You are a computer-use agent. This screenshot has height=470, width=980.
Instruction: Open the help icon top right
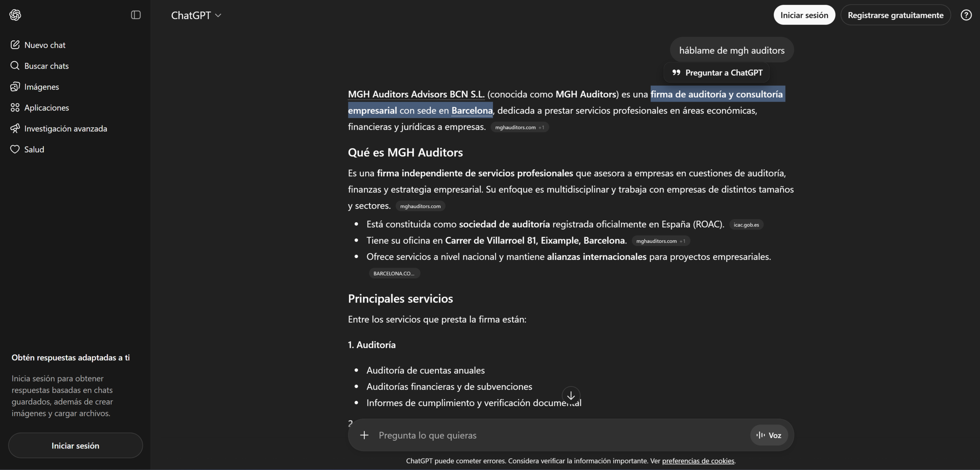[966, 15]
